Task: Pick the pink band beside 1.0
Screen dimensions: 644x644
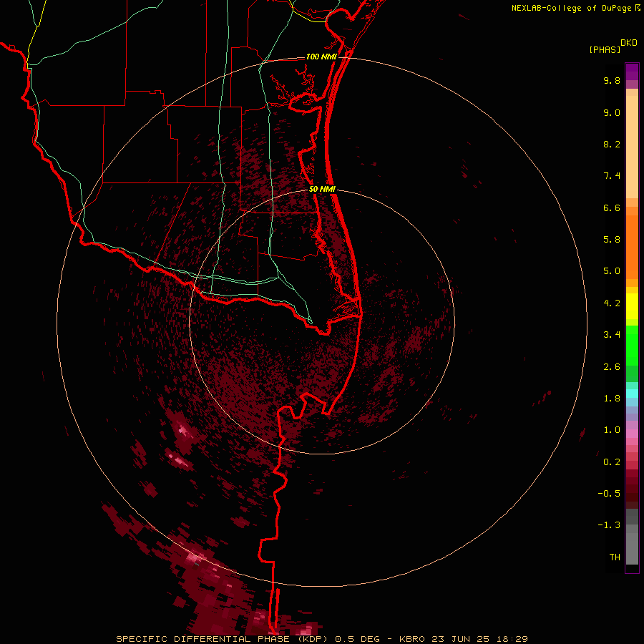Action: (632, 434)
